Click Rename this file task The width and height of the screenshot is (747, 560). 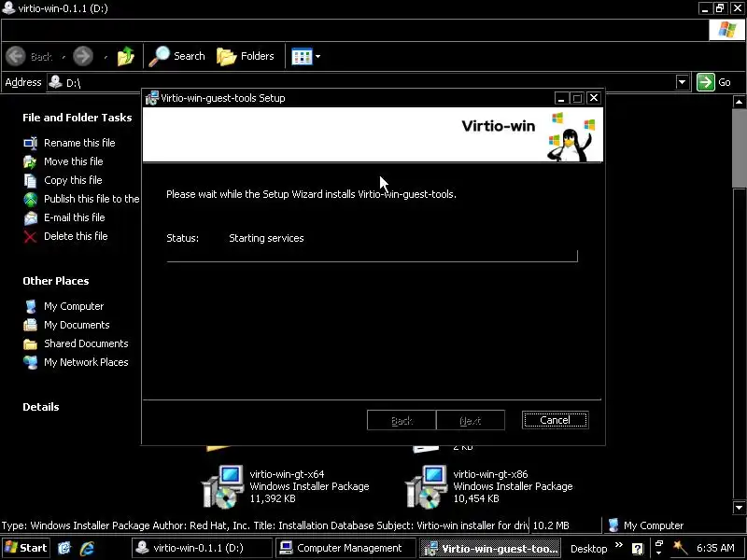pyautogui.click(x=79, y=143)
